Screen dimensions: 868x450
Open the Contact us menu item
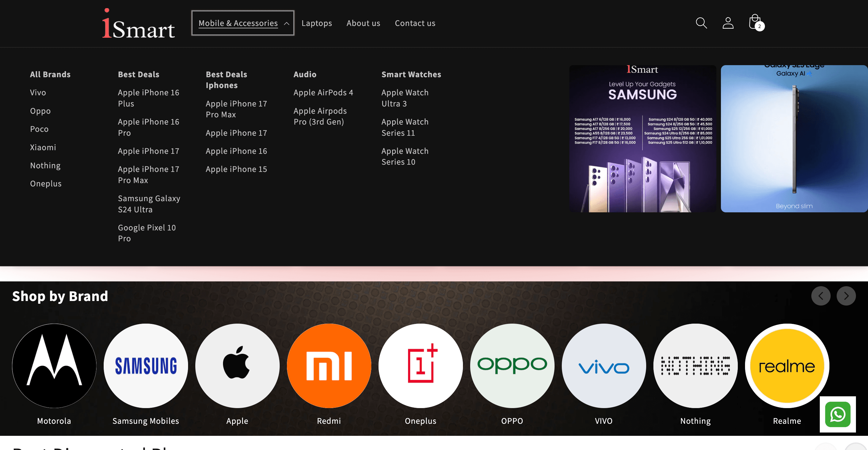(x=415, y=23)
